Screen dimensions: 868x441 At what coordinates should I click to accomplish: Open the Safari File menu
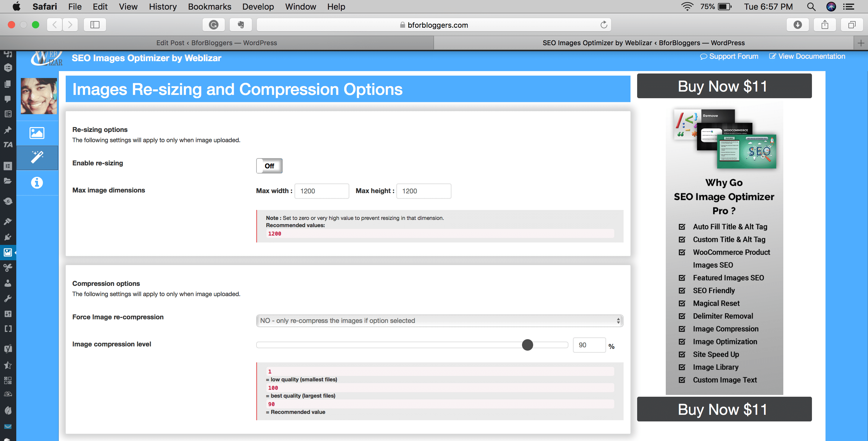click(75, 7)
